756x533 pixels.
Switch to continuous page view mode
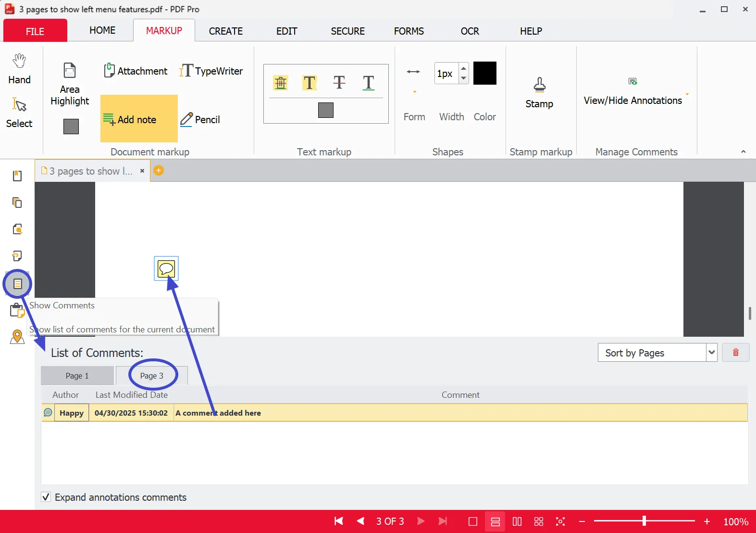[x=496, y=521]
